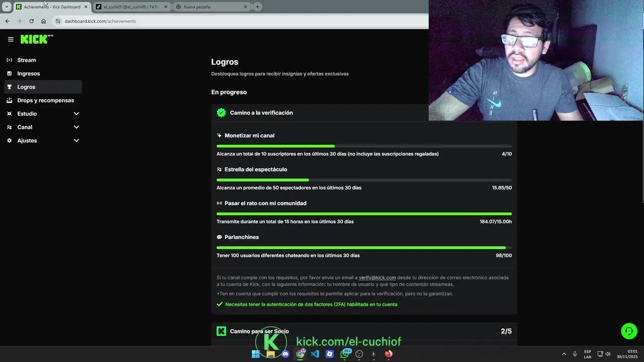This screenshot has height=362, width=644.
Task: Click the ESP LAA language indicator
Action: (588, 354)
